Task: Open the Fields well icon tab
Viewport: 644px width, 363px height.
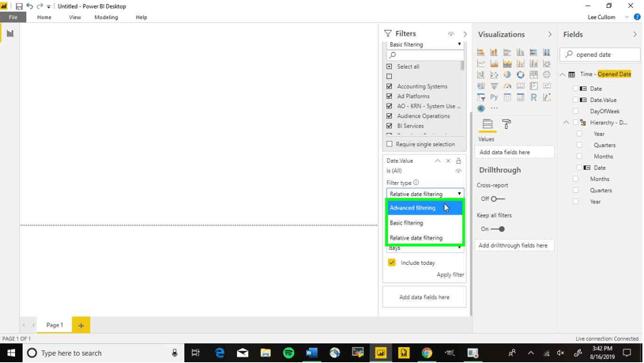Action: click(x=488, y=123)
